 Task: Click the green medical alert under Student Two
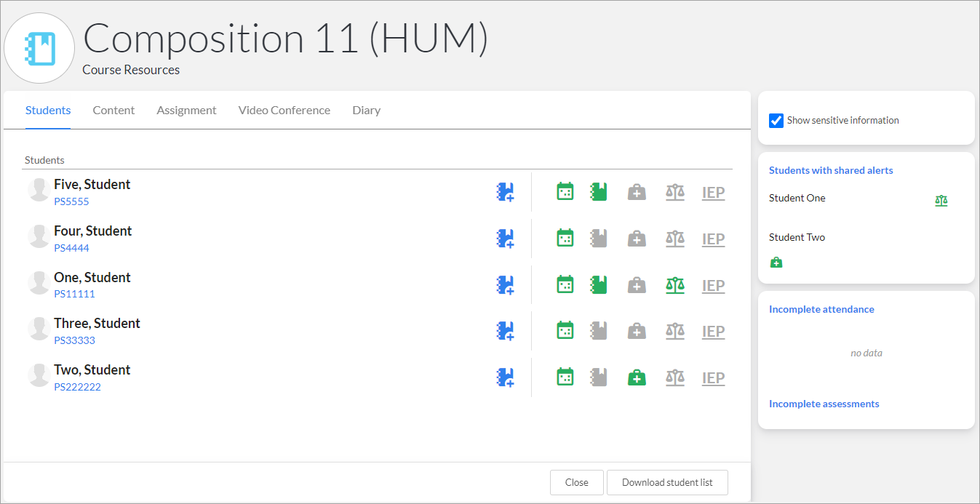[x=776, y=263]
